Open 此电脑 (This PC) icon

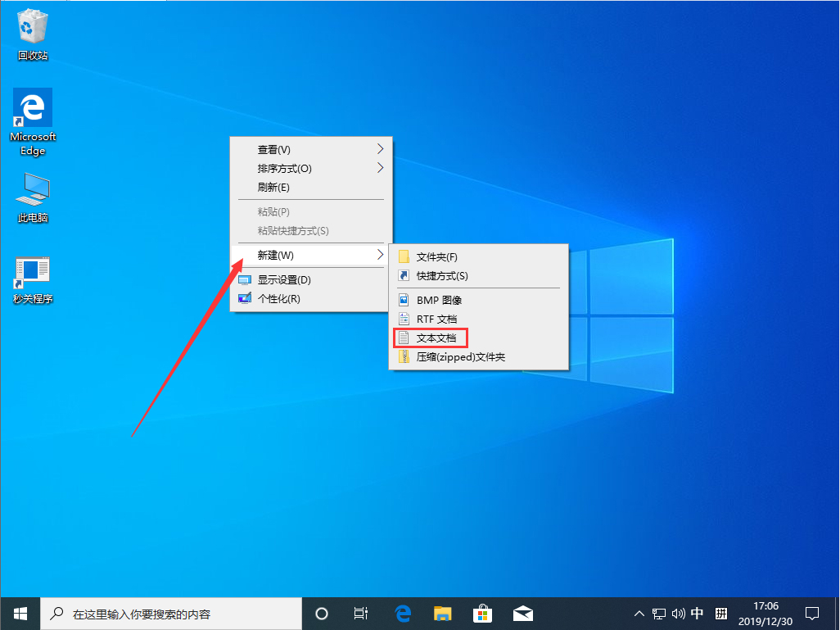[32, 188]
